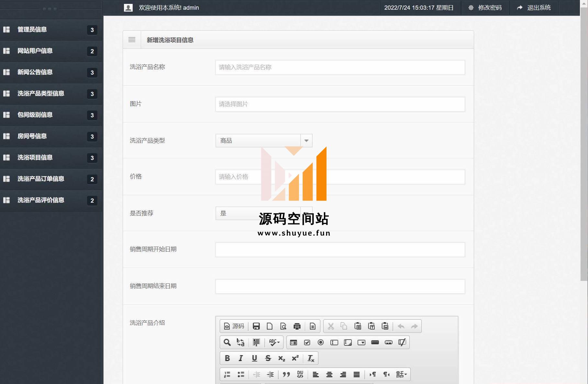Insert a Hidden Field element from toolbar
This screenshot has width=588, height=384.
(x=402, y=342)
